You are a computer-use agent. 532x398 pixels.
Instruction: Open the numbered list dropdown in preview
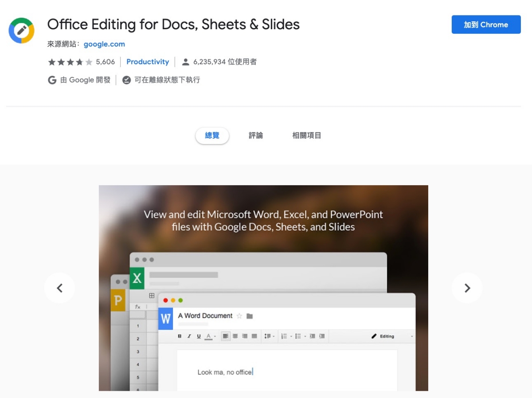[x=286, y=336]
